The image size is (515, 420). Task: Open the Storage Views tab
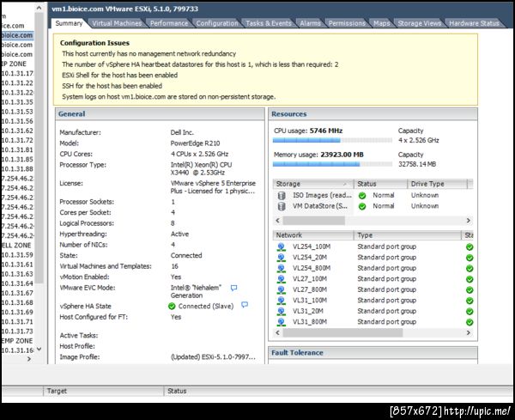tap(420, 23)
